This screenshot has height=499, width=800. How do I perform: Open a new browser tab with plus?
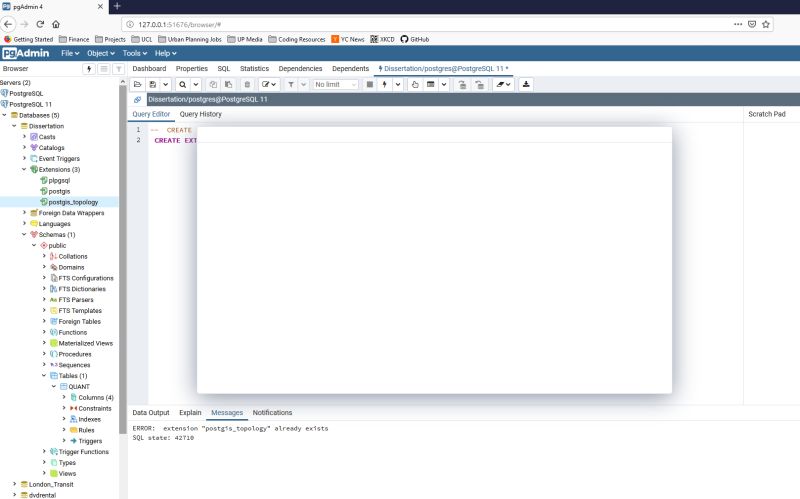[117, 6]
